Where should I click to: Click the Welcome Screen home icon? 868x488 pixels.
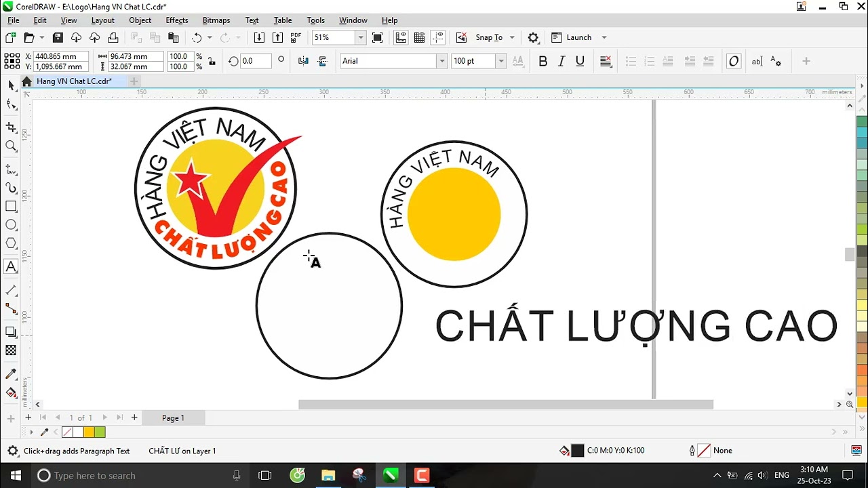[x=26, y=81]
